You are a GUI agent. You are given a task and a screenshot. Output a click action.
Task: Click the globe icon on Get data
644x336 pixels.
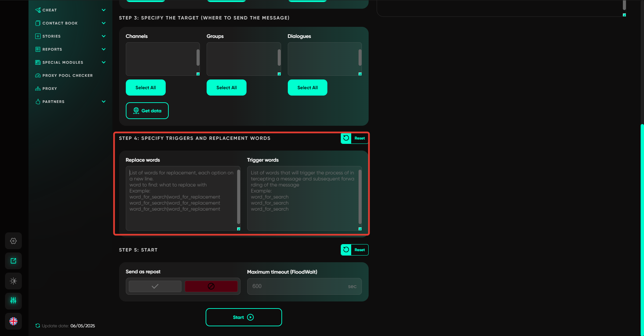(x=136, y=111)
